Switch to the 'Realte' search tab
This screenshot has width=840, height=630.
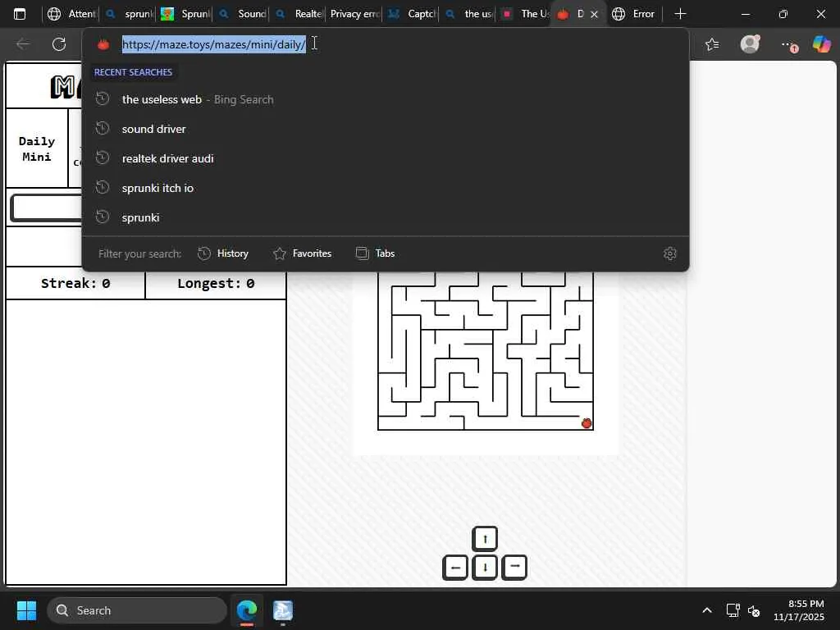(x=299, y=14)
